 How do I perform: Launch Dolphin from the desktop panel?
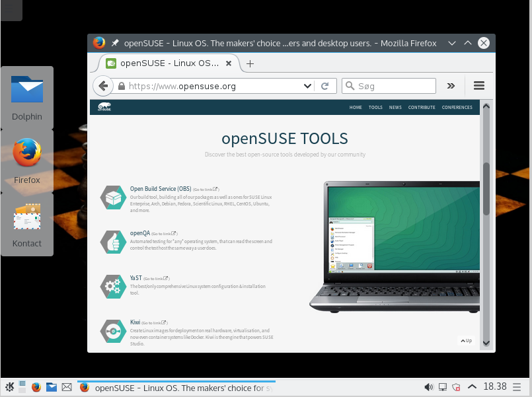pyautogui.click(x=27, y=98)
